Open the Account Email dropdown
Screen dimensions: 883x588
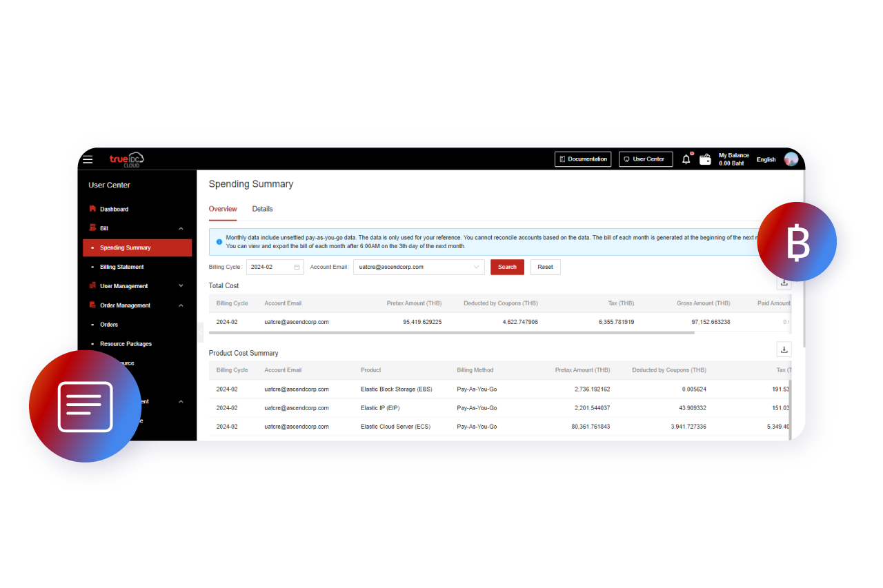point(477,267)
